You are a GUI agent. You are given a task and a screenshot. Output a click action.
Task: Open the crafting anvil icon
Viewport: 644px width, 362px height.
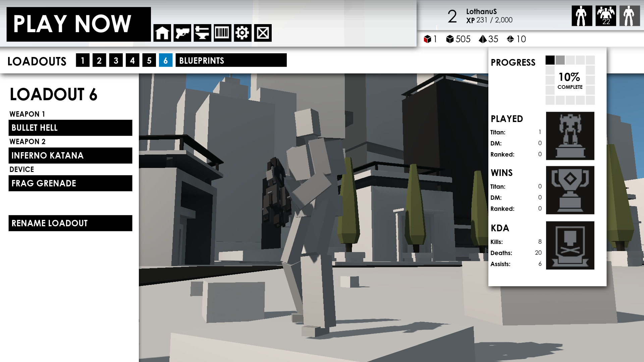(202, 33)
